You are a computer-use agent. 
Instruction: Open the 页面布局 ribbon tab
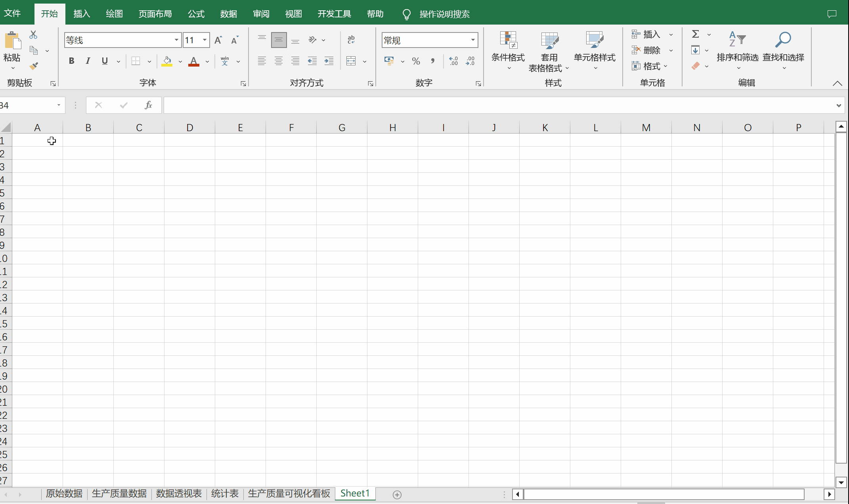coord(155,14)
